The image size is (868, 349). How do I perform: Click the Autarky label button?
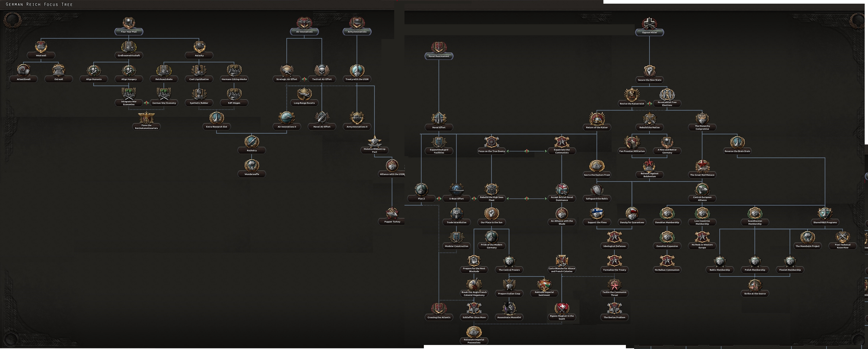point(199,56)
